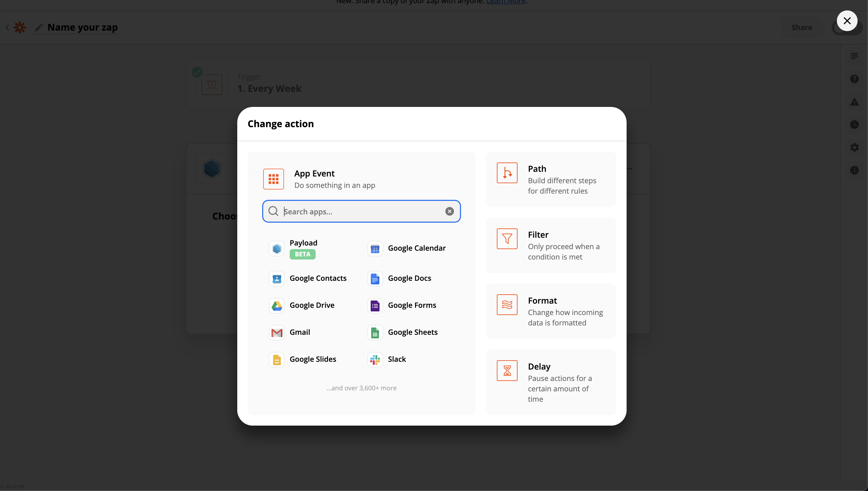This screenshot has height=491, width=868.
Task: Select the Payload app icon
Action: coord(276,249)
